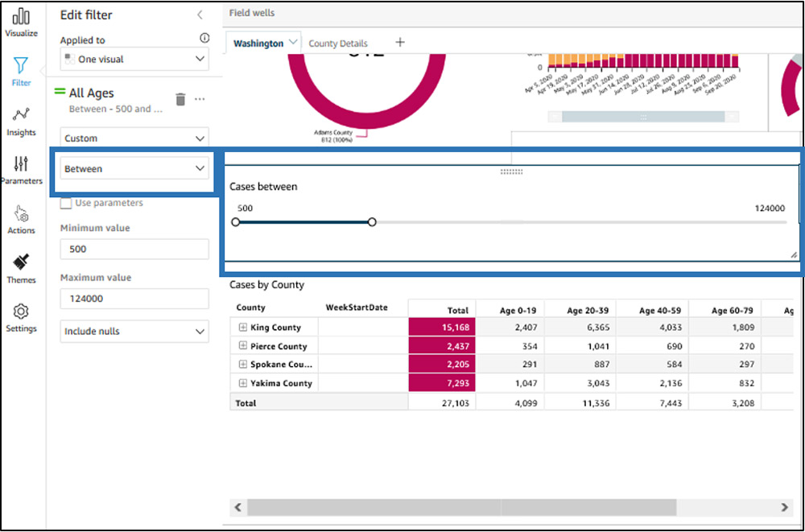
Task: Collapse the Edit filter panel arrow
Action: [200, 15]
